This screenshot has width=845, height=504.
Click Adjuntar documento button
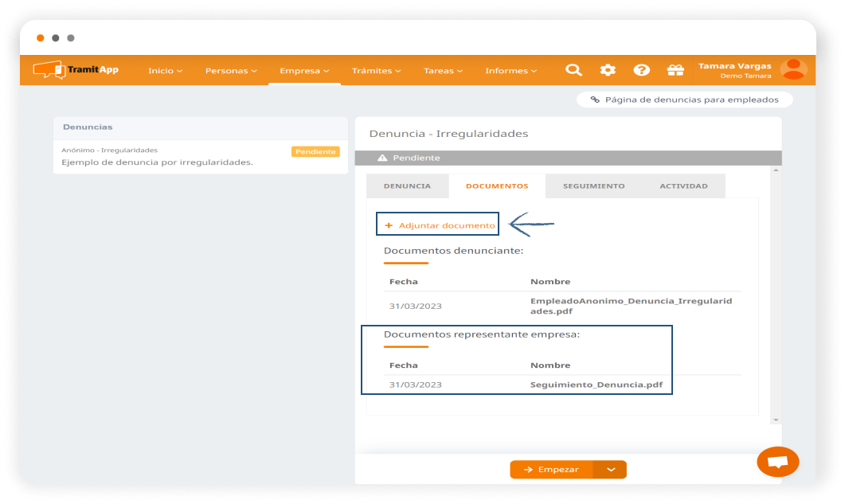pyautogui.click(x=439, y=225)
